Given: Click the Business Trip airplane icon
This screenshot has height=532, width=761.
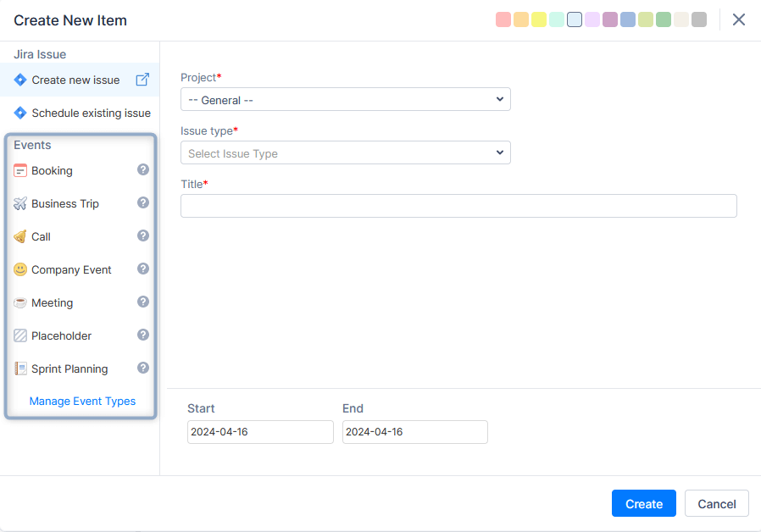Looking at the screenshot, I should click(x=20, y=203).
